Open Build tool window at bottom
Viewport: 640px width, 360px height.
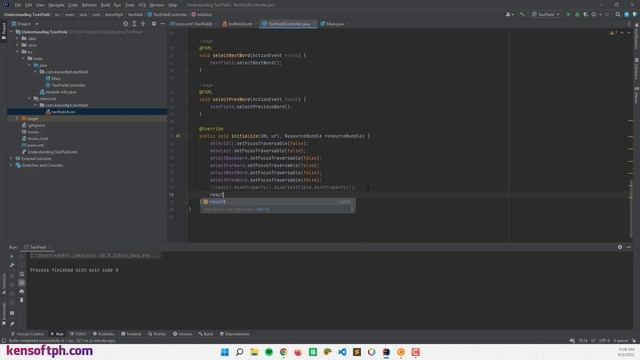[206, 334]
